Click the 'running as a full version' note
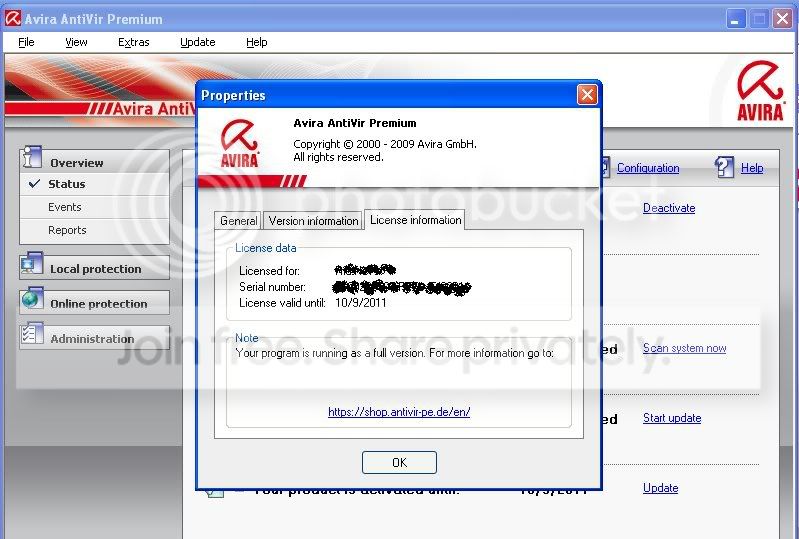Image resolution: width=799 pixels, height=539 pixels. click(394, 353)
